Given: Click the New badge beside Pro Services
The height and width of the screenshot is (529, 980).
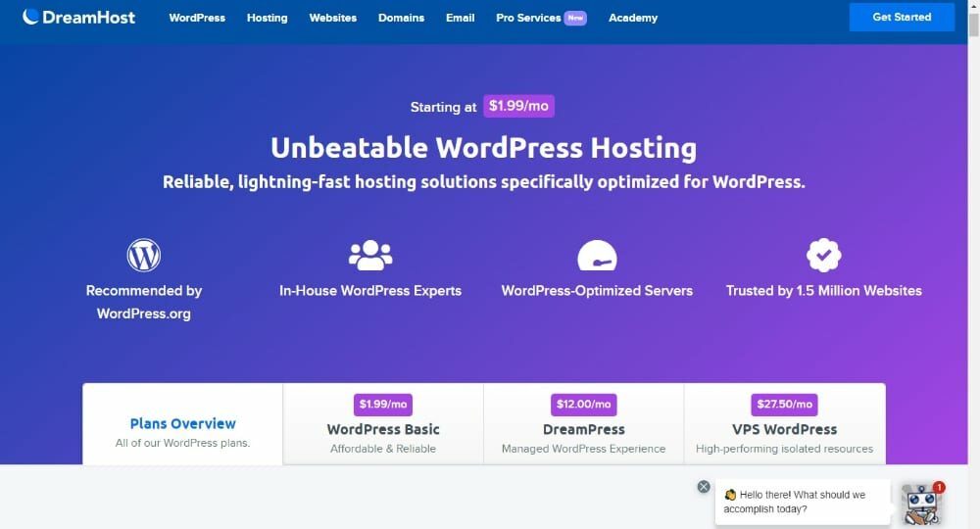Looking at the screenshot, I should click(x=575, y=18).
